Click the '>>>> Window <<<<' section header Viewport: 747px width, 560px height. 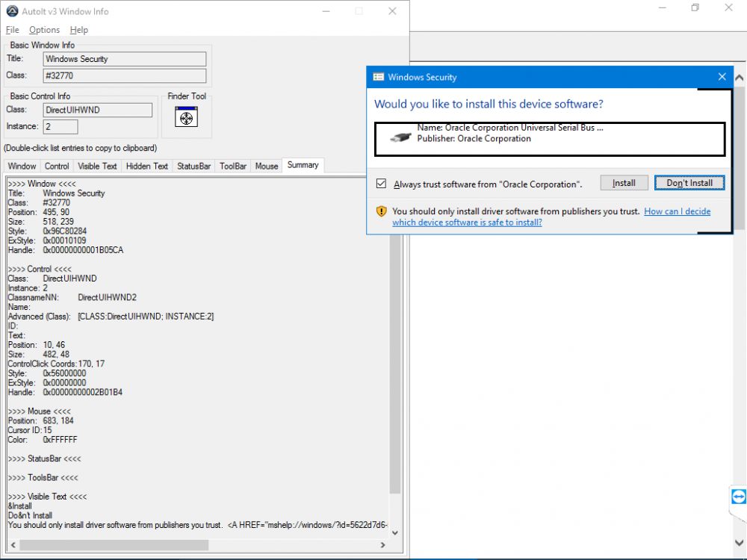pos(42,184)
